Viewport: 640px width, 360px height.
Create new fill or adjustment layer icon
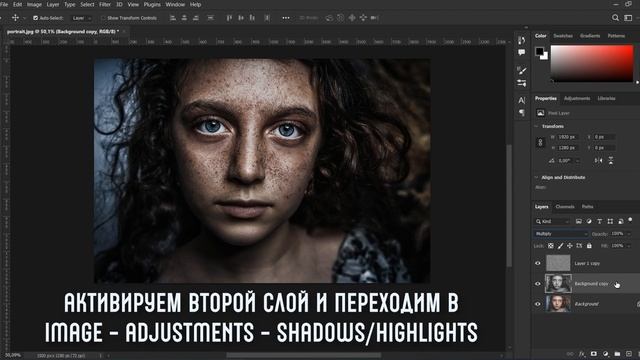point(605,354)
